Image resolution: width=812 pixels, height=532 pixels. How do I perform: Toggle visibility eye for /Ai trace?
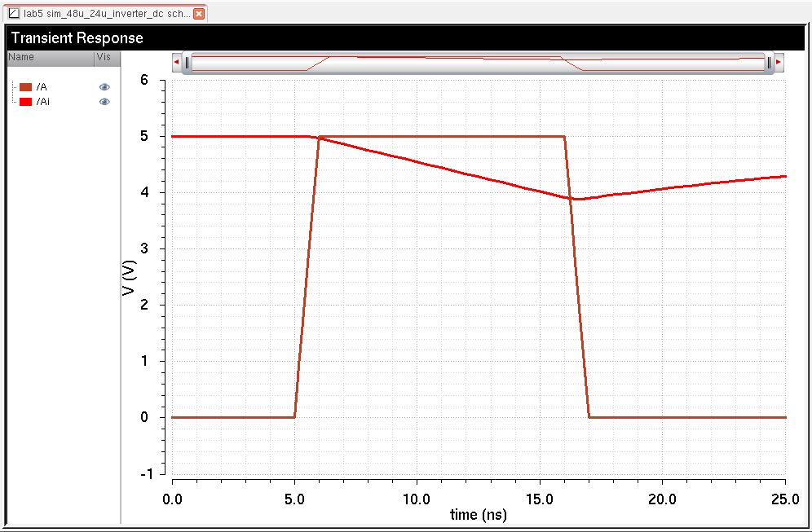coord(104,102)
